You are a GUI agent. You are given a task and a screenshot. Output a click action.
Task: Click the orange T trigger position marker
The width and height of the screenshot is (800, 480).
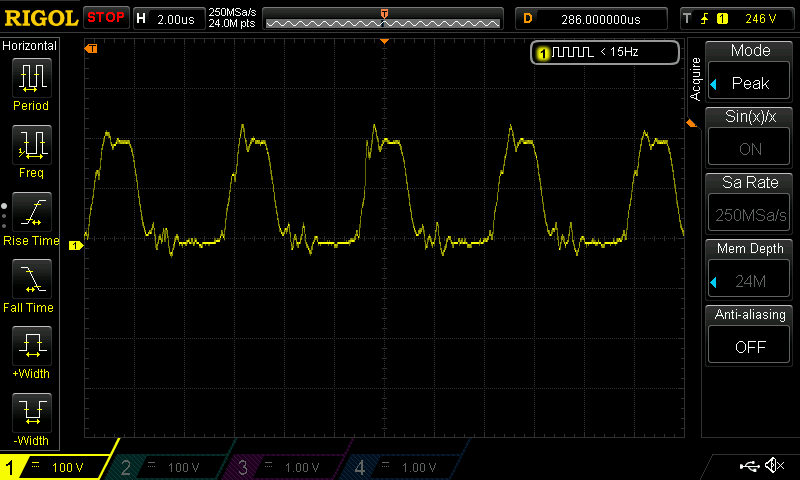[x=384, y=14]
